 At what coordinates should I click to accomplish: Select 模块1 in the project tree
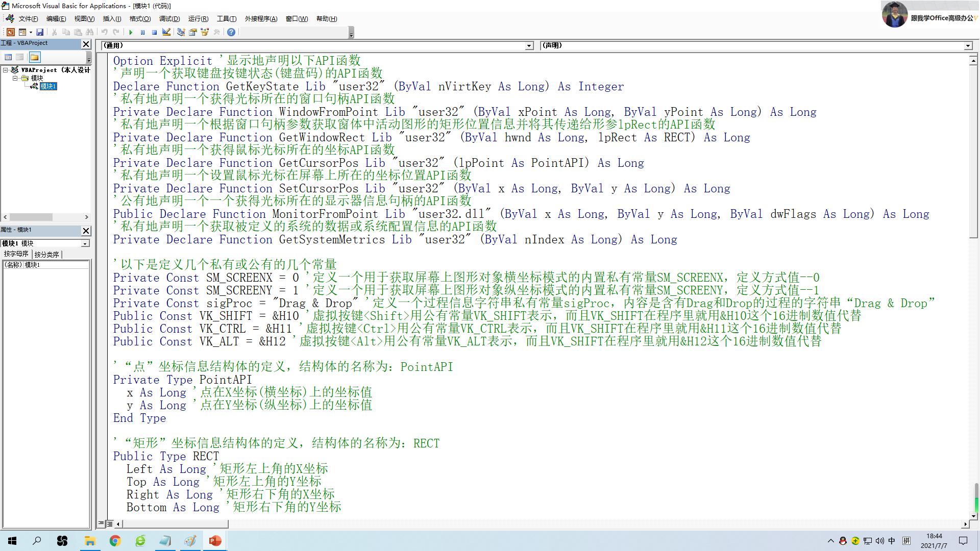pyautogui.click(x=48, y=86)
